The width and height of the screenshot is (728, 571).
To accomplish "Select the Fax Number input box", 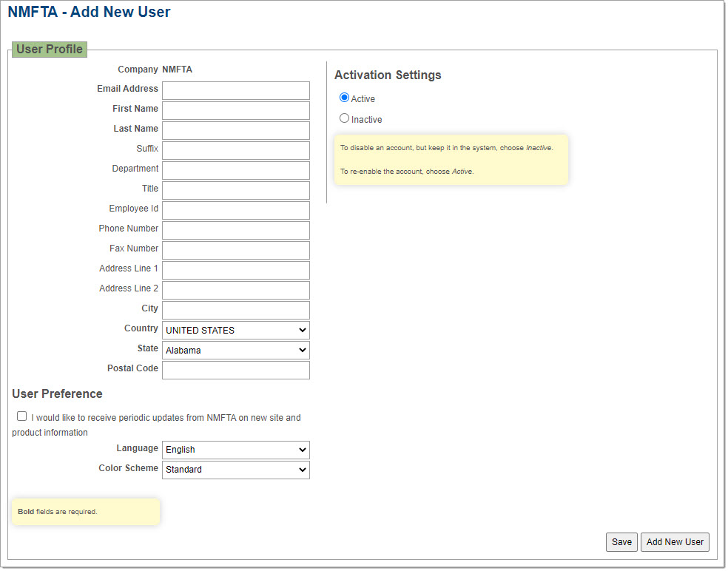I will [x=236, y=251].
